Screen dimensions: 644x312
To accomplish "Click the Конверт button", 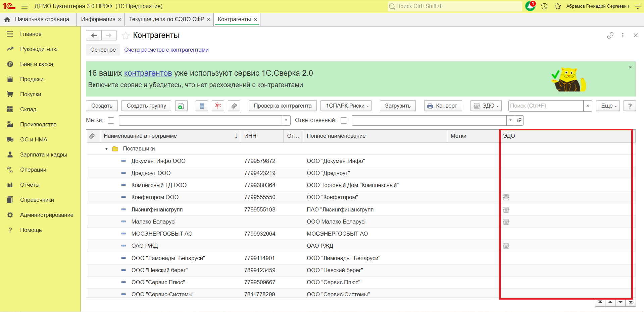I will point(443,106).
